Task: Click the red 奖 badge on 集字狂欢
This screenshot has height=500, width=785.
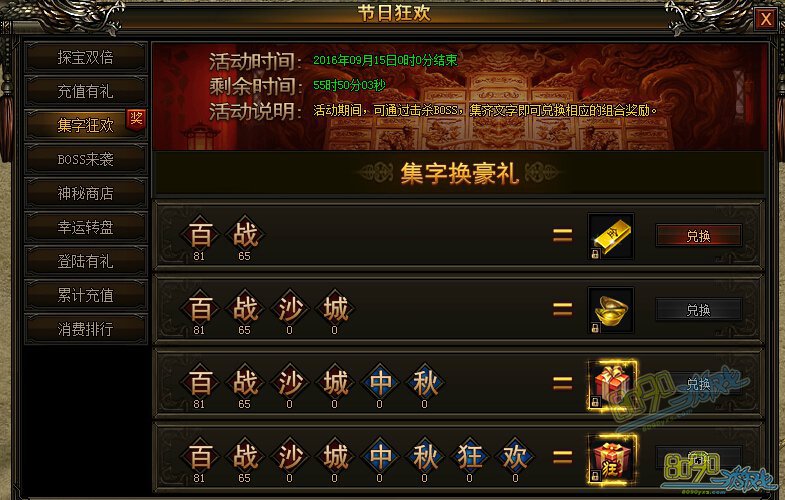Action: (136, 120)
